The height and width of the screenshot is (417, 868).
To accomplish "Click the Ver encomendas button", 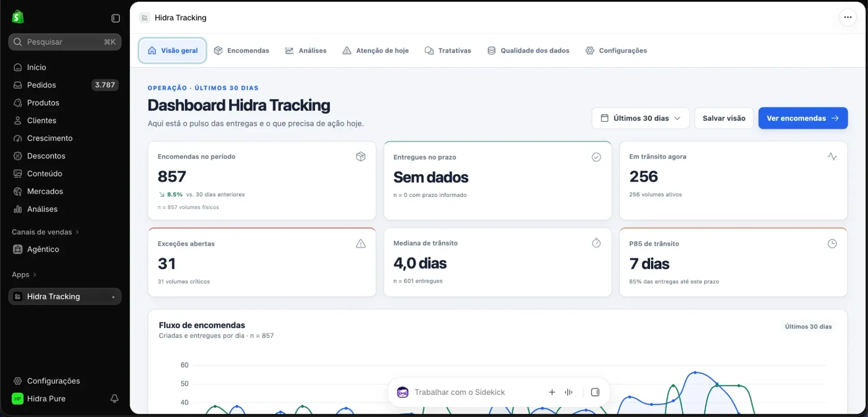I will 803,118.
